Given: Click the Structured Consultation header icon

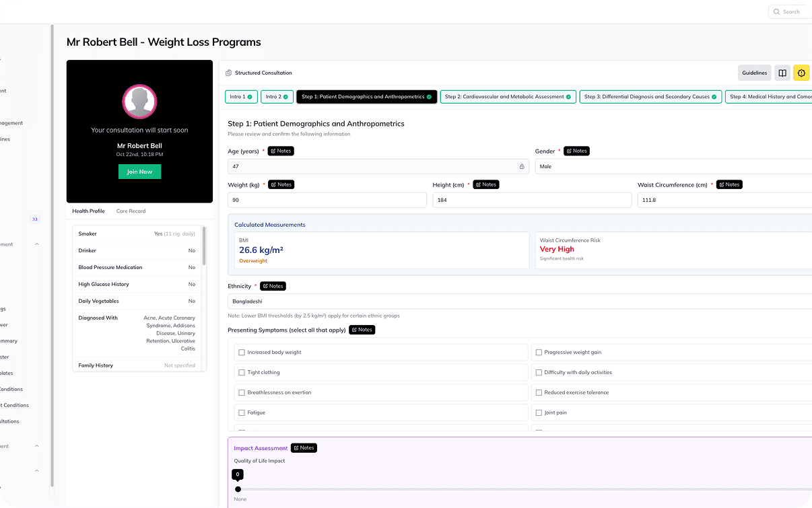Looking at the screenshot, I should [229, 73].
